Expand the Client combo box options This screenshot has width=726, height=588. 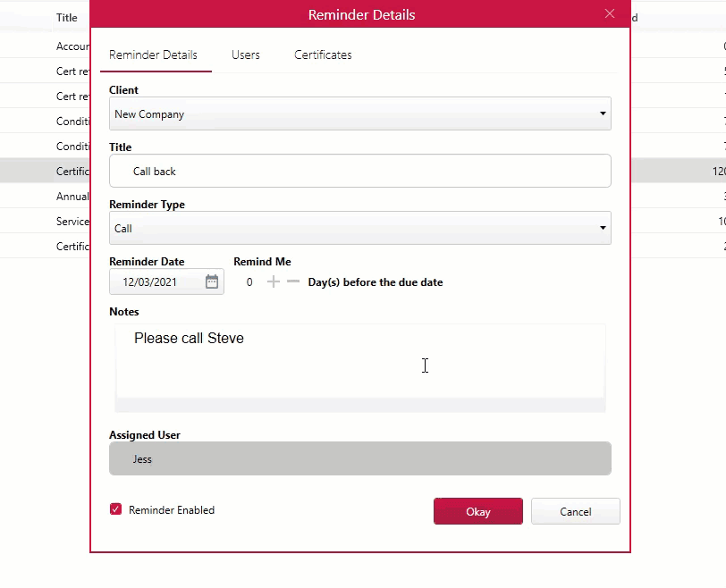[x=602, y=113]
